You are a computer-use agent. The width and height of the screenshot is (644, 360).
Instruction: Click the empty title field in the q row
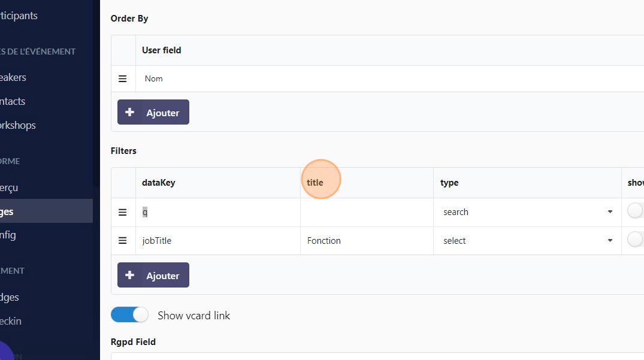[x=367, y=212]
